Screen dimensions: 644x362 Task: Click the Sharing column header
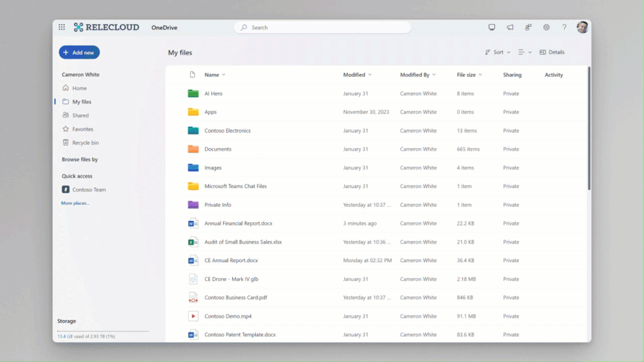click(x=512, y=75)
